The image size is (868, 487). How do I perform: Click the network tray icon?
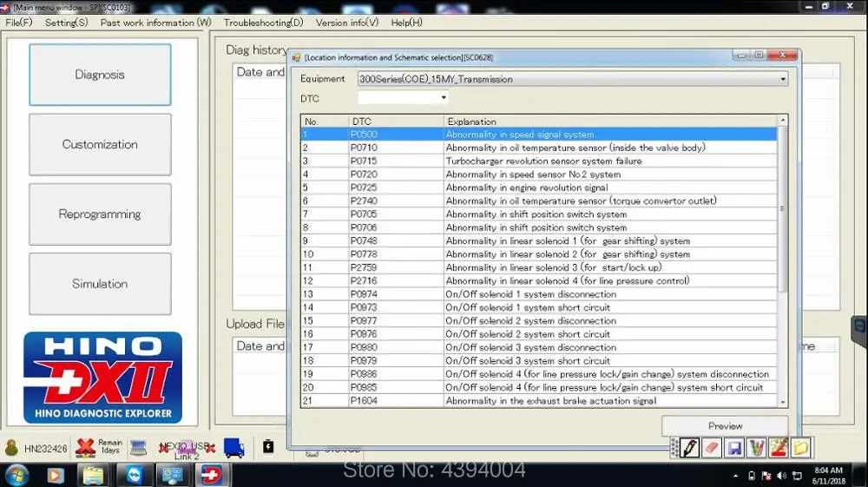(797, 476)
